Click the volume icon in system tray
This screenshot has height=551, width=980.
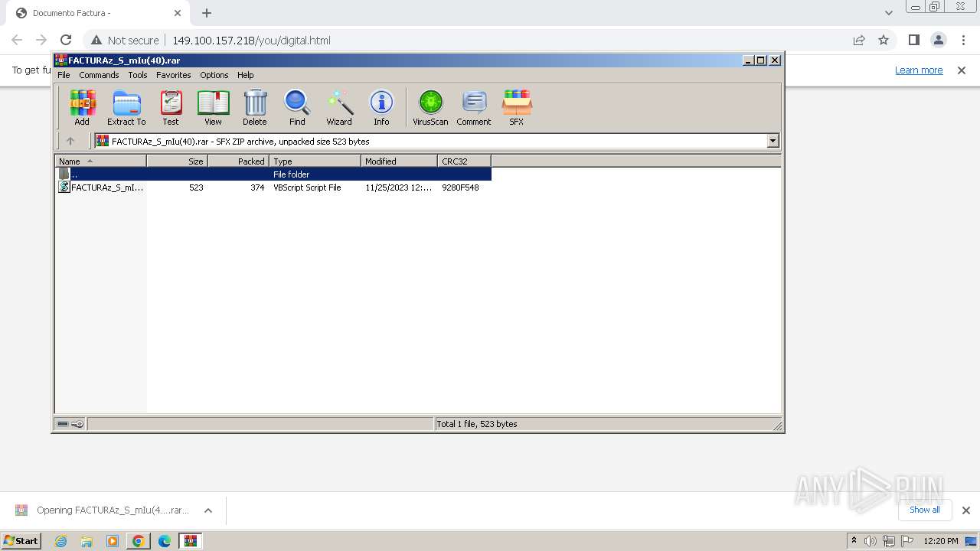[871, 541]
